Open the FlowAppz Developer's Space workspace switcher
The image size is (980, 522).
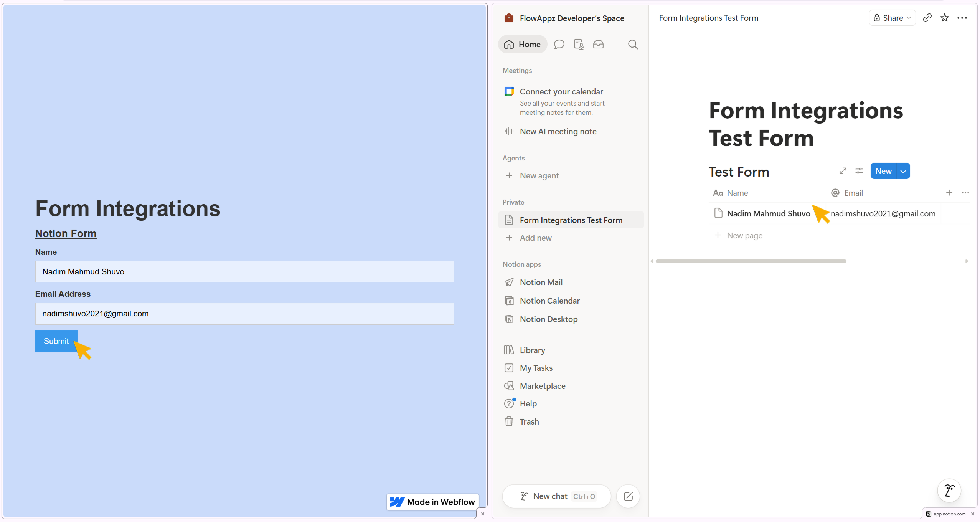(x=572, y=18)
